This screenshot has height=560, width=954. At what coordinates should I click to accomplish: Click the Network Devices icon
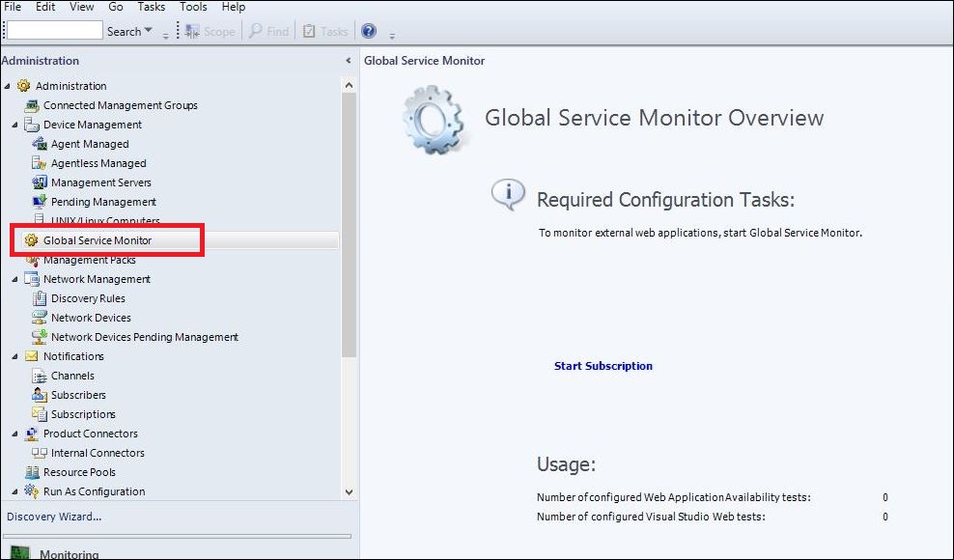click(39, 318)
